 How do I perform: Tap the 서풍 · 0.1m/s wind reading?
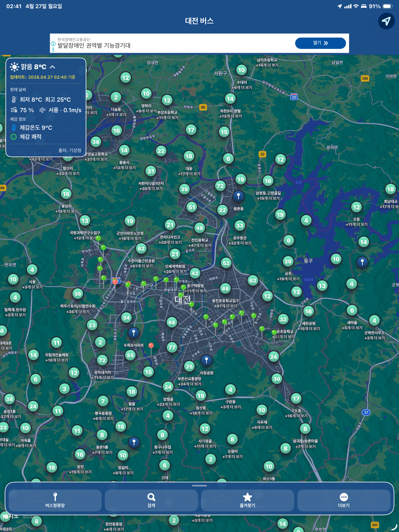[x=65, y=110]
